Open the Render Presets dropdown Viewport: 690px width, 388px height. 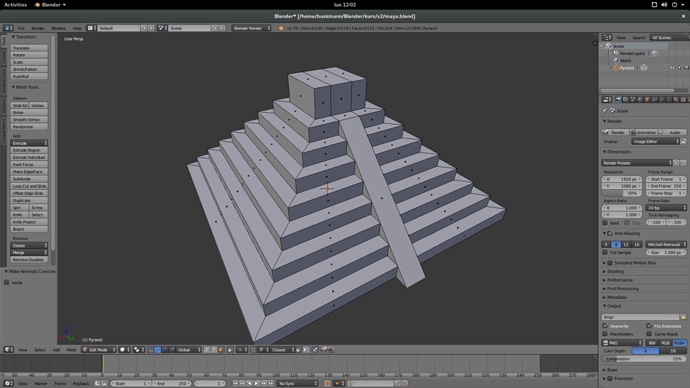637,163
